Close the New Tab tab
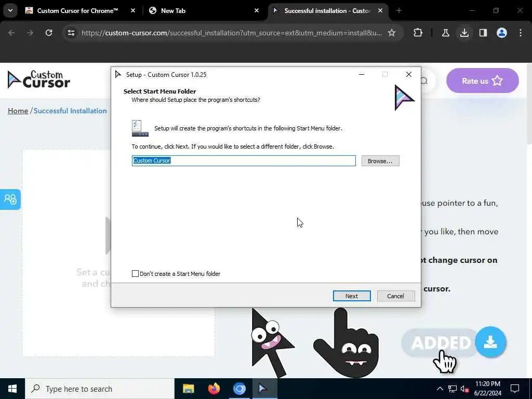 (257, 11)
